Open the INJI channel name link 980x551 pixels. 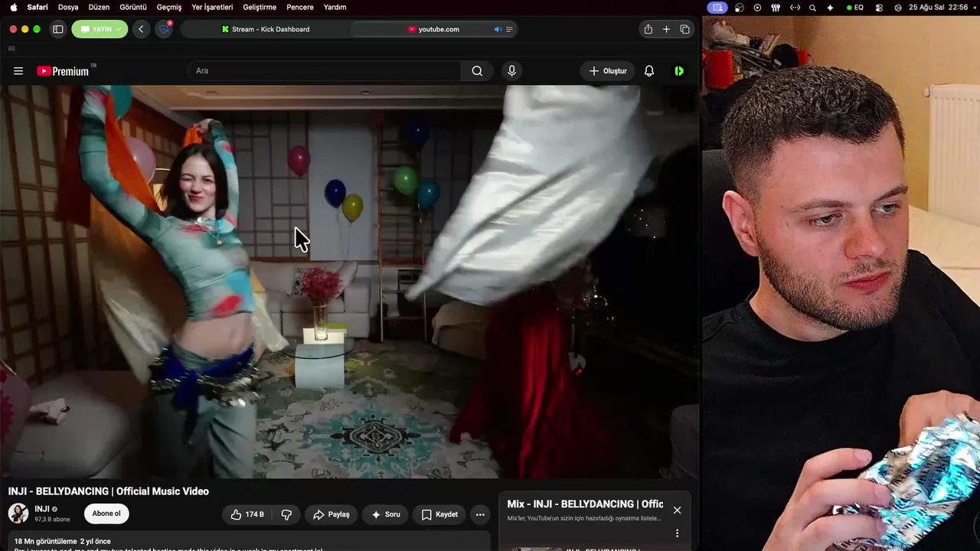pos(42,509)
